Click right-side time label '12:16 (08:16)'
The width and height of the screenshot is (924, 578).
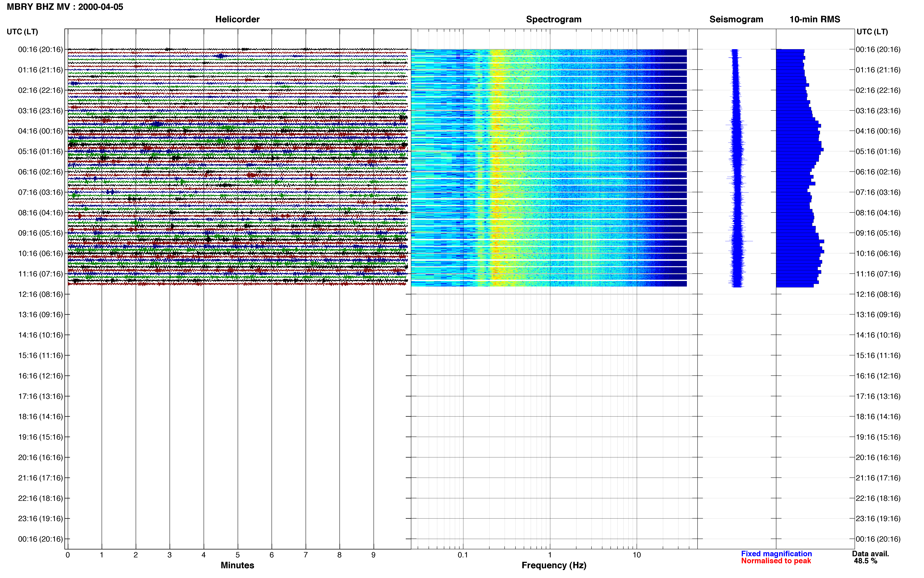[x=878, y=294]
